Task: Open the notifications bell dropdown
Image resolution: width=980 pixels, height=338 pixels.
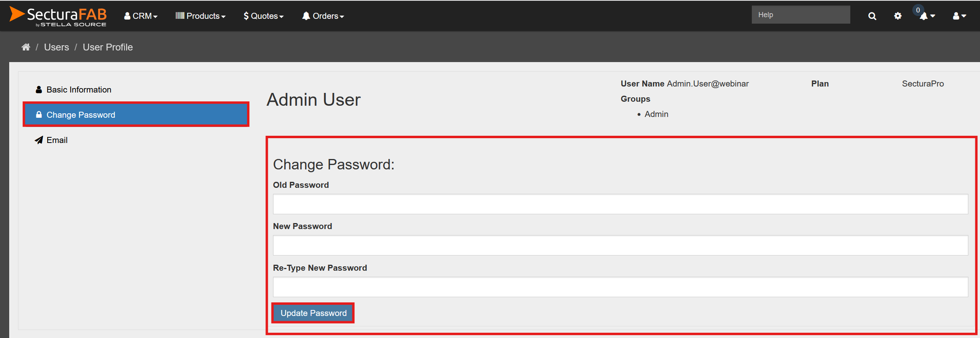Action: pyautogui.click(x=926, y=16)
